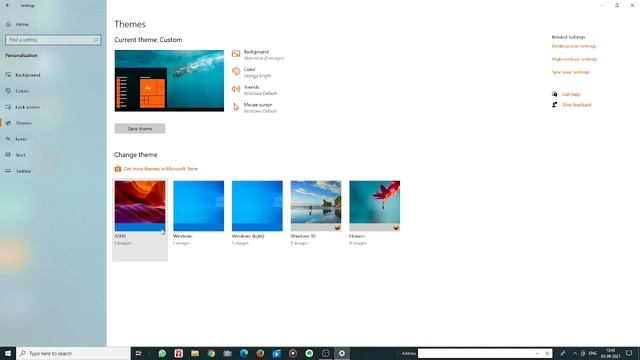This screenshot has width=640, height=360.
Task: Click the Change theme heading
Action: 136,155
